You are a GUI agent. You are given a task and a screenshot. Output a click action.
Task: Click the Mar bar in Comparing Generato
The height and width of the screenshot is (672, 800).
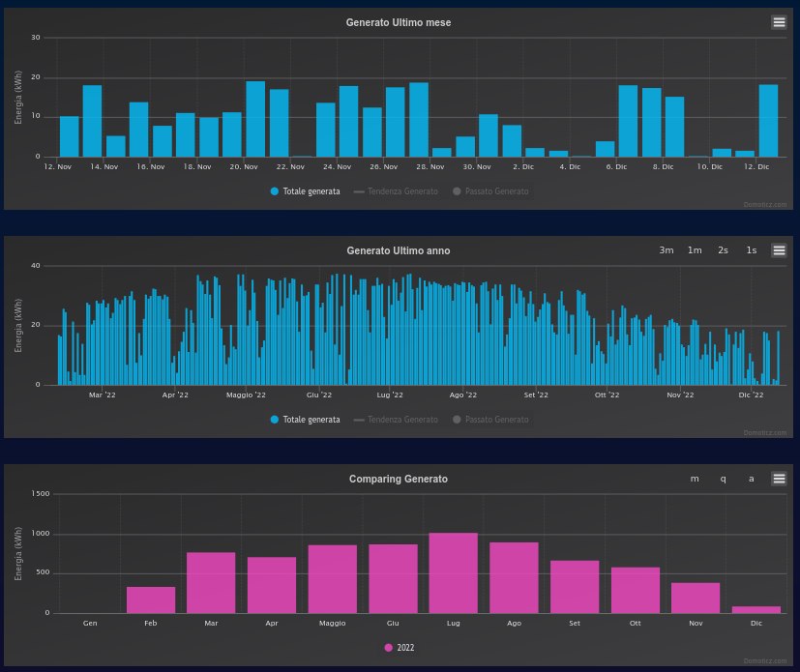pos(211,583)
